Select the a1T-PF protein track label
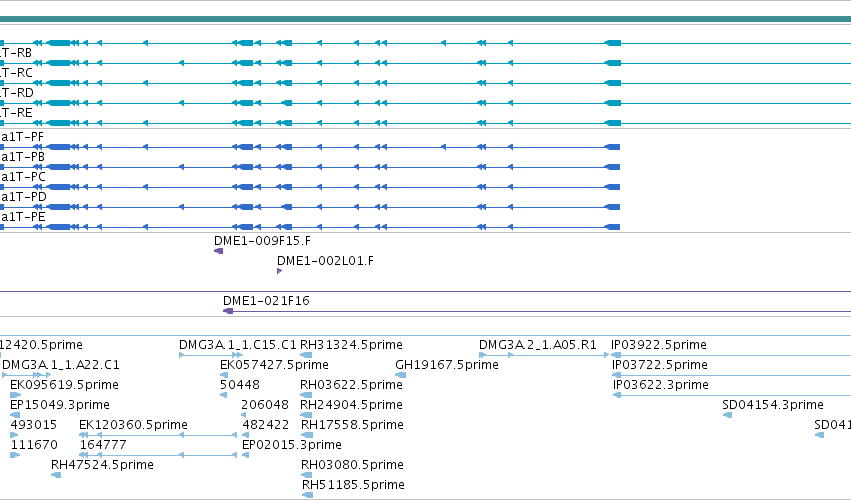 (22, 137)
